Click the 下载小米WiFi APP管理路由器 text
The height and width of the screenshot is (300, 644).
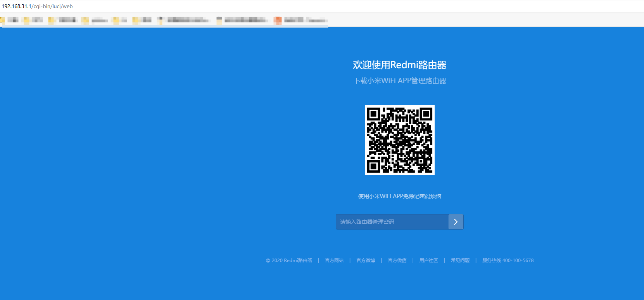pyautogui.click(x=400, y=81)
